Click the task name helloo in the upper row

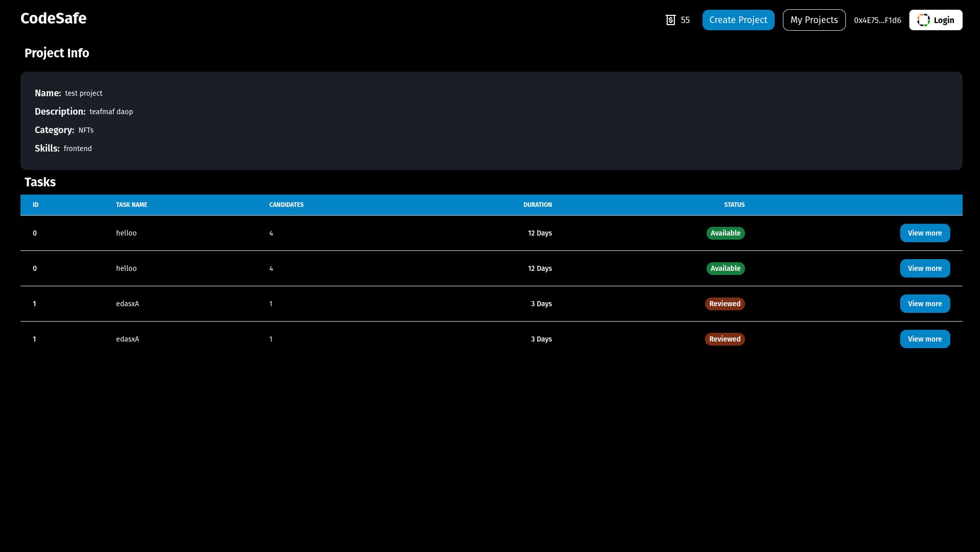[126, 233]
